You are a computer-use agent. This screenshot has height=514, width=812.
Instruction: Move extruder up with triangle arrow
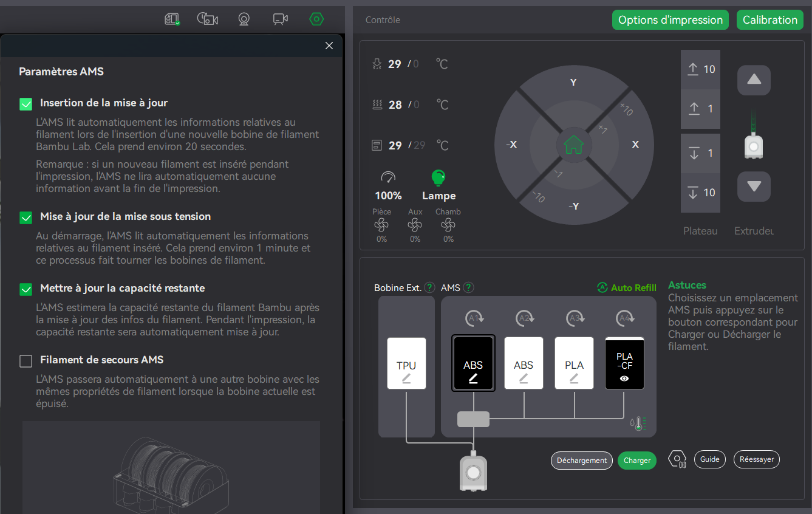(x=754, y=80)
